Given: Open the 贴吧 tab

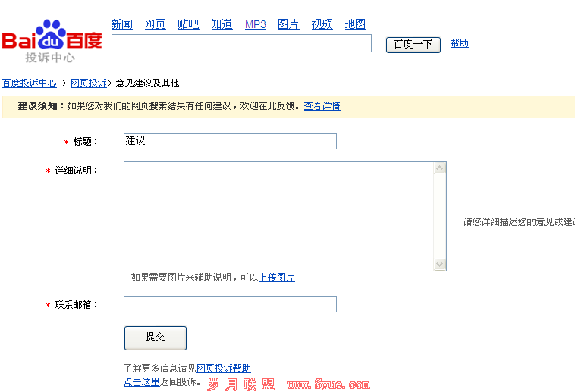Looking at the screenshot, I should coord(188,24).
